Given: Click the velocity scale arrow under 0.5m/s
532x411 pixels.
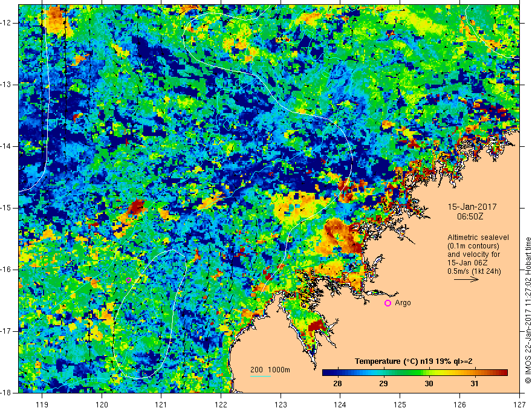Looking at the screenshot, I should pos(467,279).
